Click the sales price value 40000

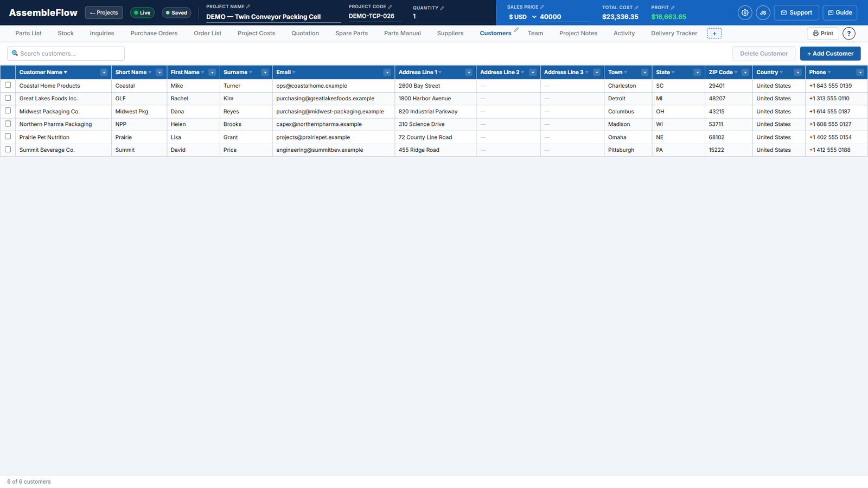(564, 17)
